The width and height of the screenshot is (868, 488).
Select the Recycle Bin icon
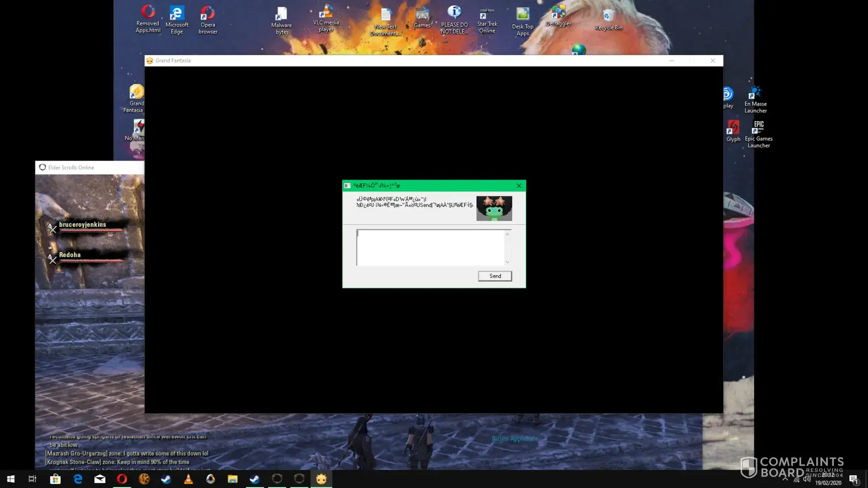(x=609, y=20)
